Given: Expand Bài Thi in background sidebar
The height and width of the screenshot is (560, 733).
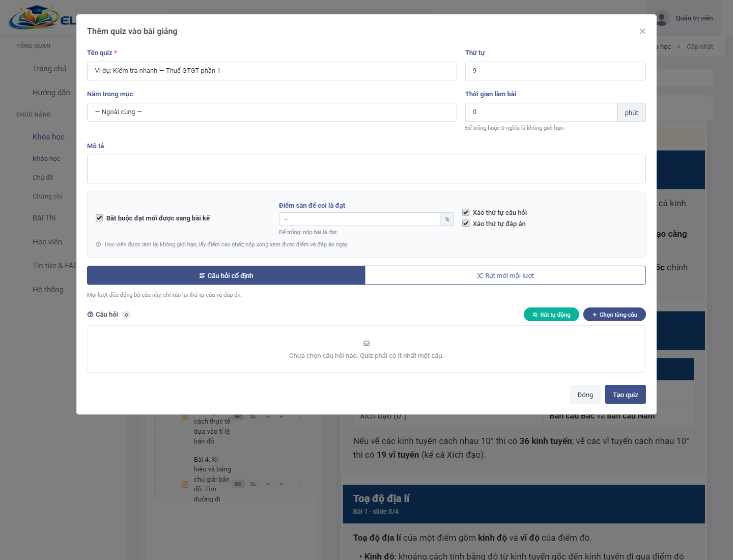Looking at the screenshot, I should click(44, 218).
